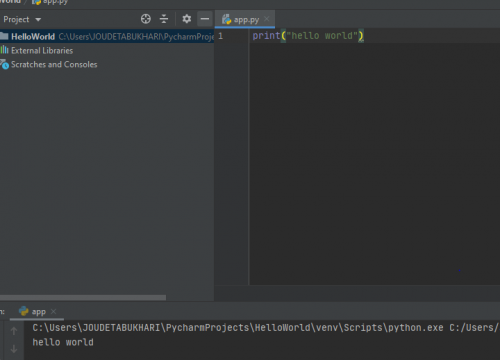Click app.py in the breadcrumb bar
This screenshot has width=500, height=360.
click(55, 2)
